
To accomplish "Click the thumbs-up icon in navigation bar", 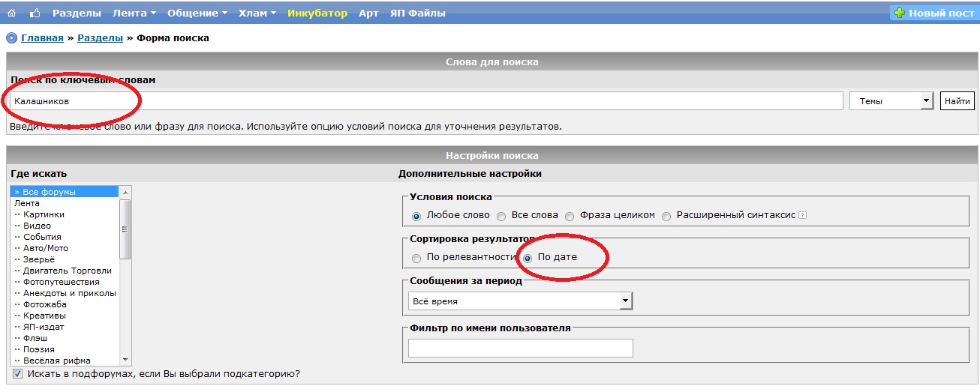I will click(35, 13).
